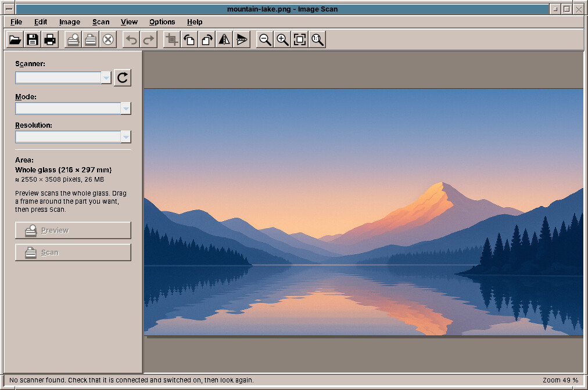
Task: Zoom in with the plus magnifier icon
Action: pos(282,39)
